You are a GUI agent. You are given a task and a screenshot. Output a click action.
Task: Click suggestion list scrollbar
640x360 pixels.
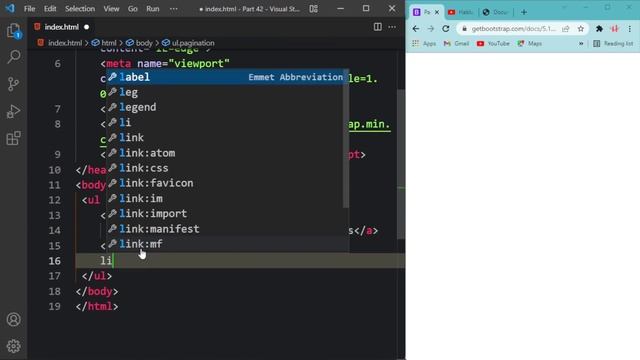(346, 139)
